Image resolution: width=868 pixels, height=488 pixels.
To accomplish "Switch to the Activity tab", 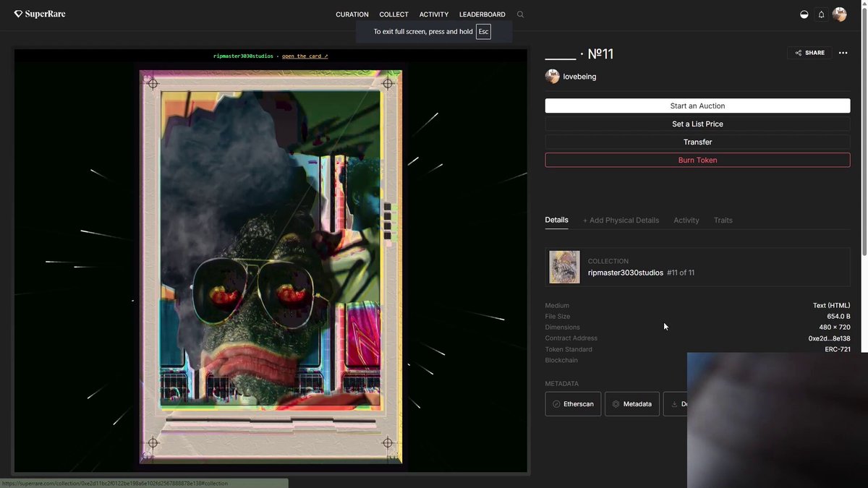I will click(686, 220).
